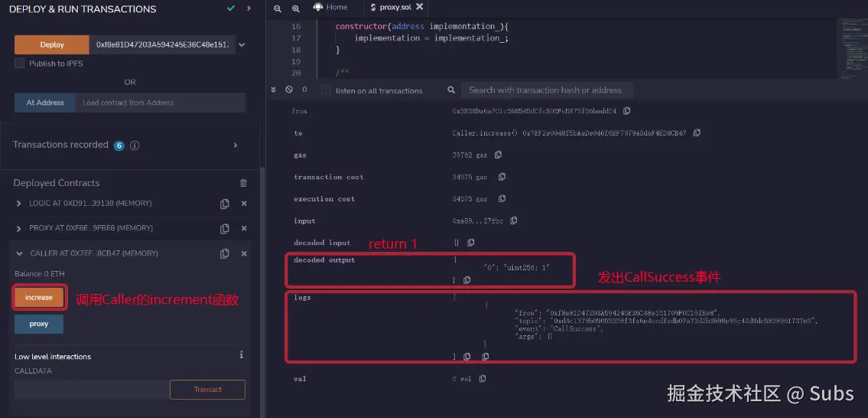Open the constructor address dropdown arrow next to Deploy

point(242,45)
